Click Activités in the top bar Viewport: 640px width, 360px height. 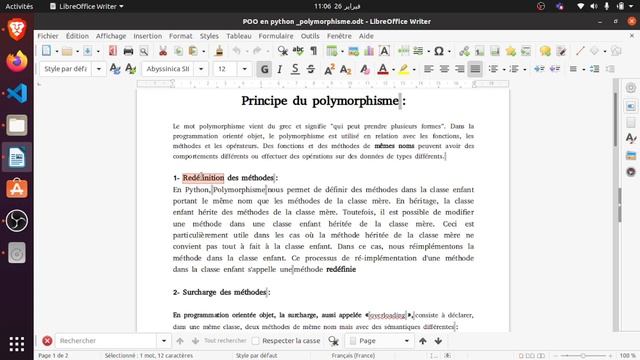click(x=19, y=6)
